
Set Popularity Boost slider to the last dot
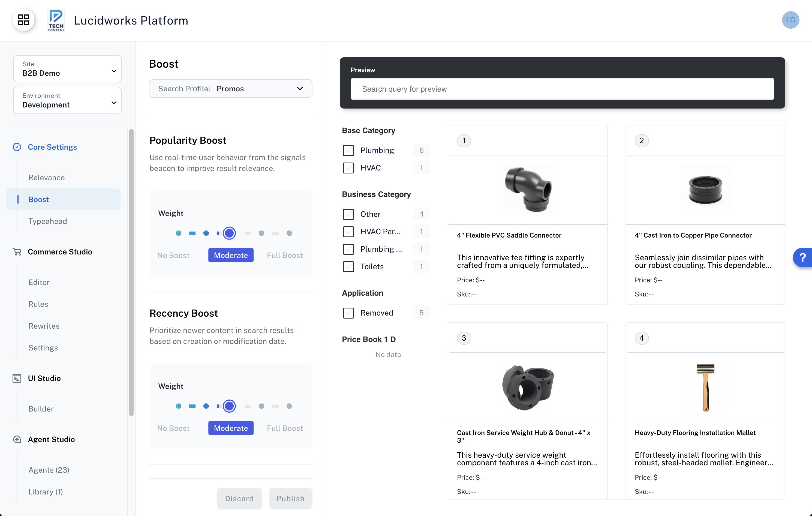[x=289, y=233]
